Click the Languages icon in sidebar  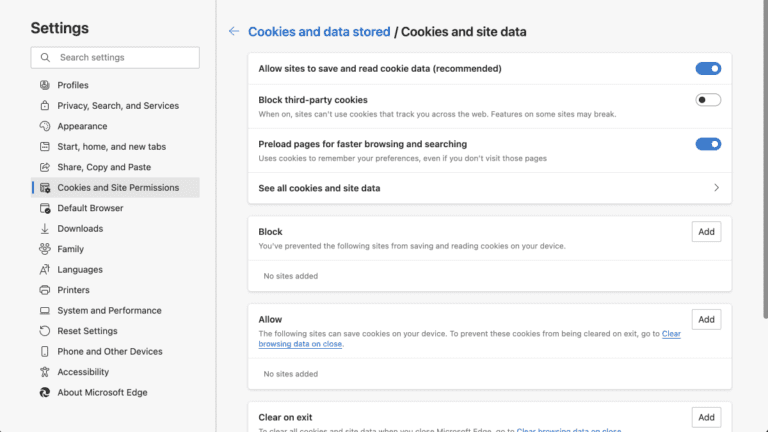(x=45, y=270)
